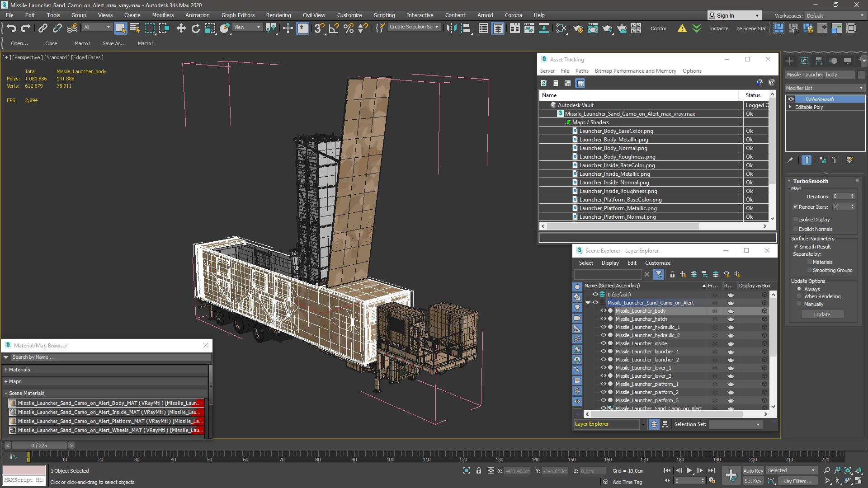Toggle the 3D Snaps icon
The width and height of the screenshot is (868, 488).
(319, 28)
